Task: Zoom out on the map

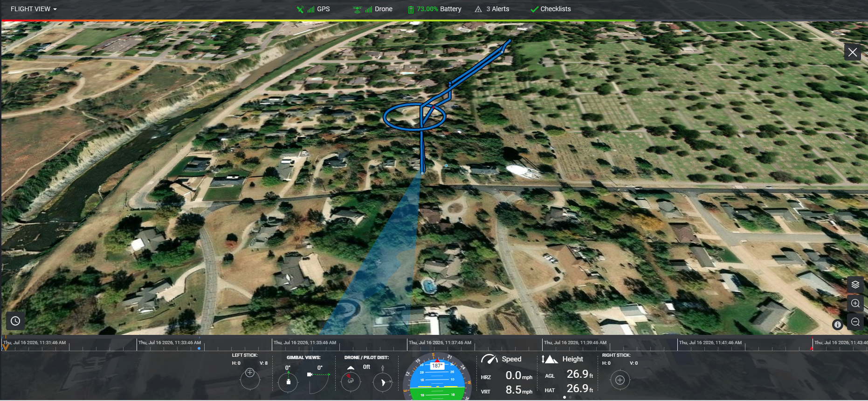Action: [x=855, y=322]
